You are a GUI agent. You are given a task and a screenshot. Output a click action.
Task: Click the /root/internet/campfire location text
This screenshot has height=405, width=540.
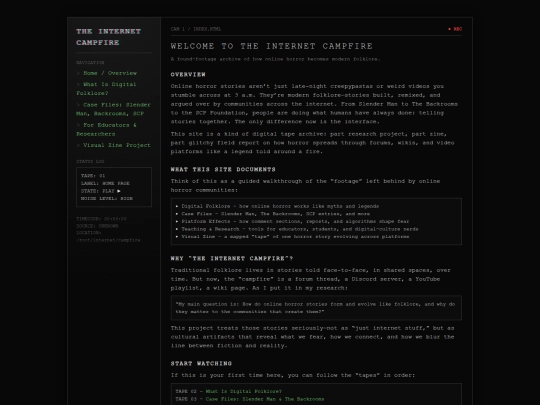point(108,240)
